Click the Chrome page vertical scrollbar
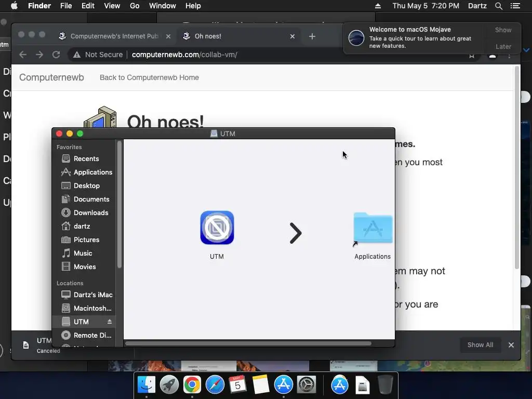The height and width of the screenshot is (399, 532). coord(517,168)
